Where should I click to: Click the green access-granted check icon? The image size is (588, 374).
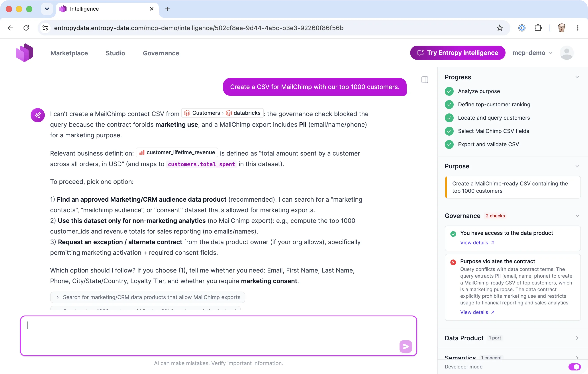pyautogui.click(x=453, y=234)
